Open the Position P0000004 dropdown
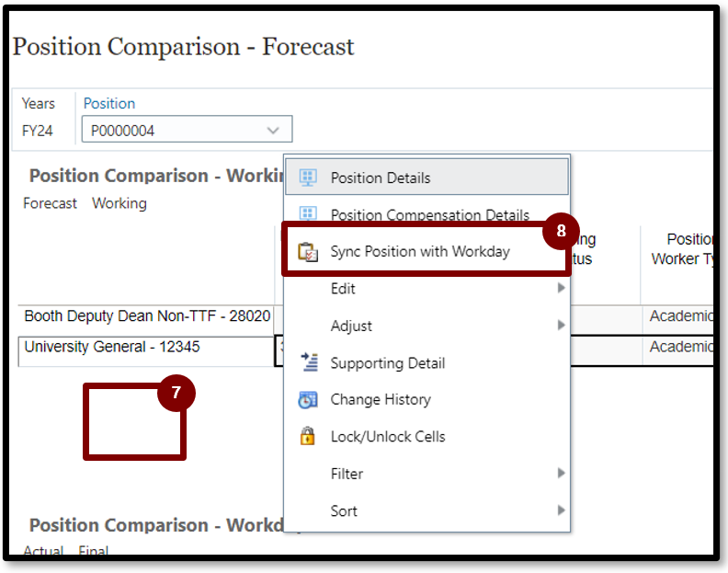The height and width of the screenshot is (573, 728). [272, 131]
